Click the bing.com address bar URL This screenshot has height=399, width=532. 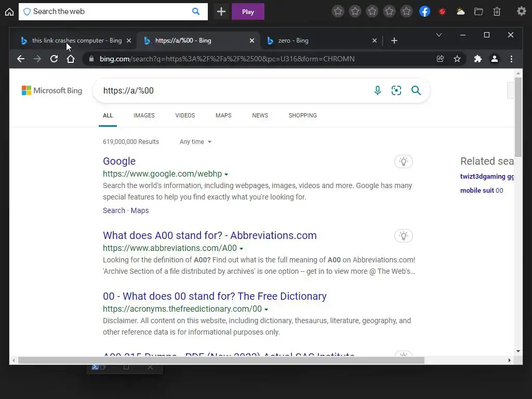[x=227, y=59]
